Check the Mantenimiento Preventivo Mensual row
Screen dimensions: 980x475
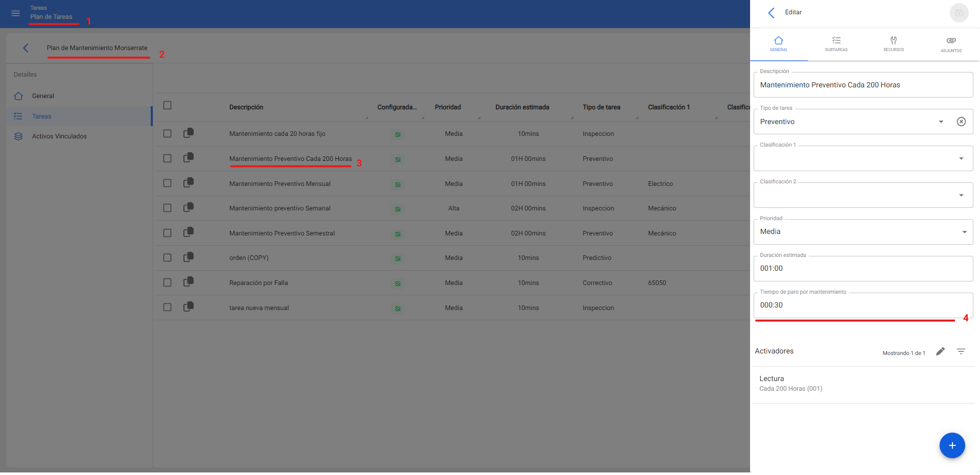point(167,183)
